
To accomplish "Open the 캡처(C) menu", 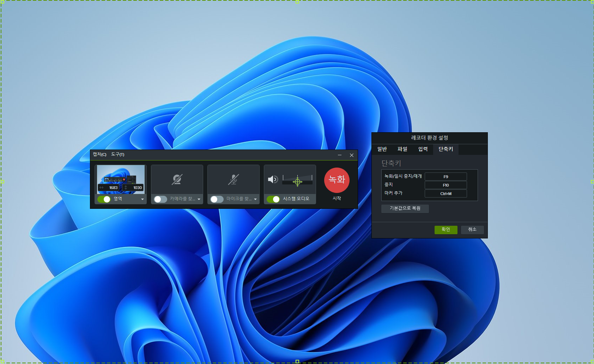I will [99, 154].
